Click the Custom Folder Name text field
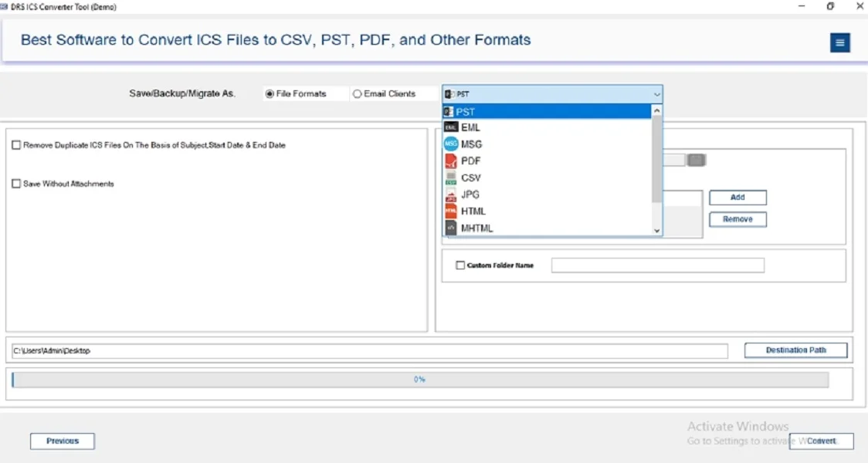The image size is (868, 463). click(x=658, y=265)
